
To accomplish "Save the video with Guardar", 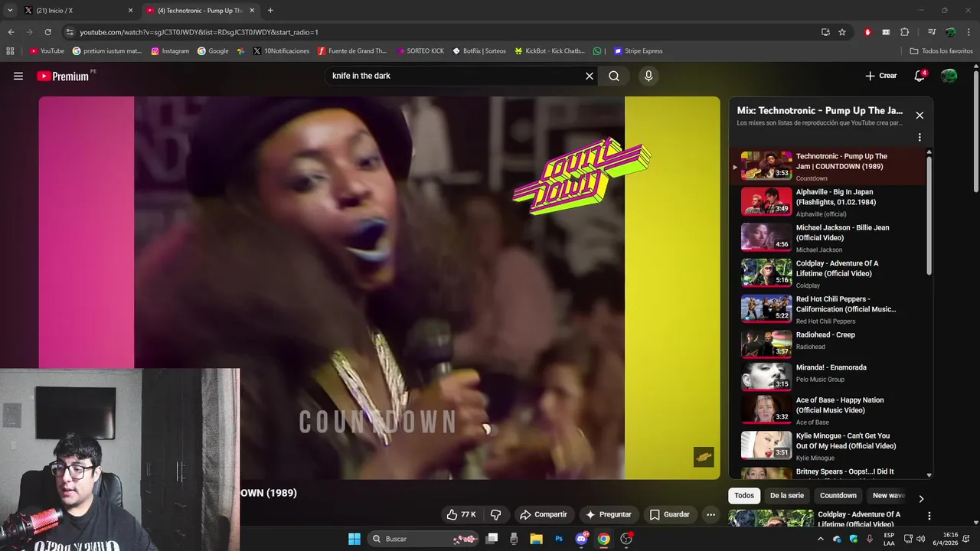I will [670, 514].
